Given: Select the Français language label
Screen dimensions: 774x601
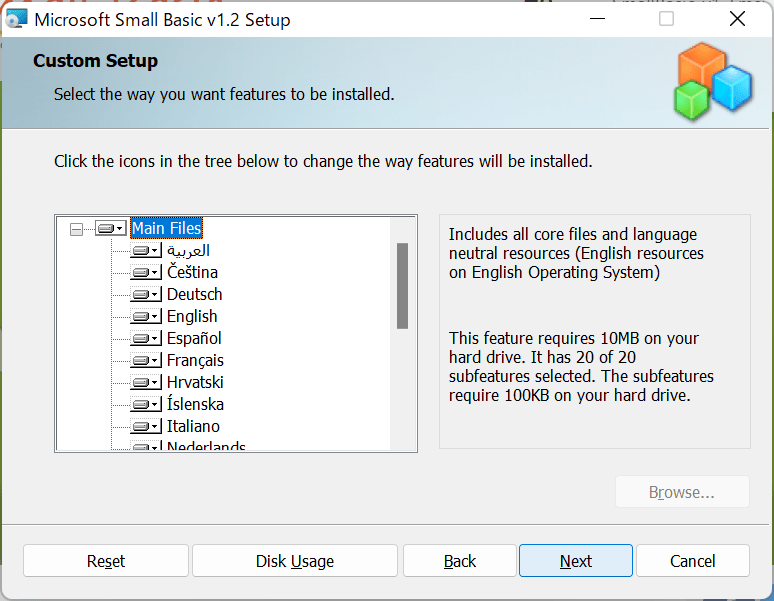Looking at the screenshot, I should [x=195, y=361].
